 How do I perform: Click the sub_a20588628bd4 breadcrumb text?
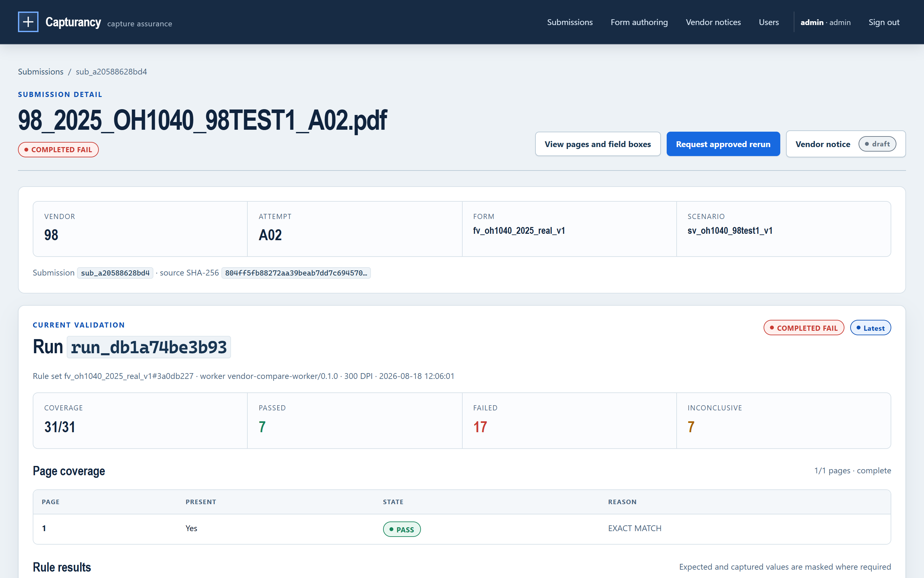(x=111, y=72)
